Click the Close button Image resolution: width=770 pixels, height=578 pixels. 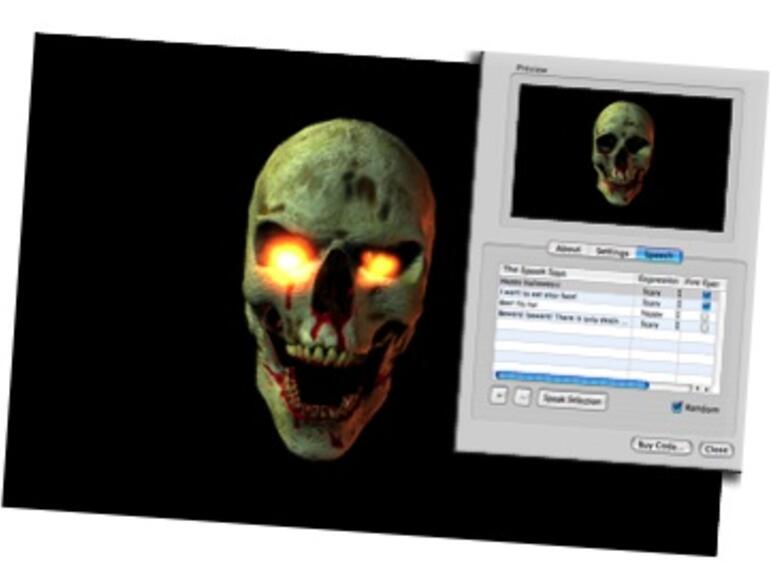coord(715,450)
